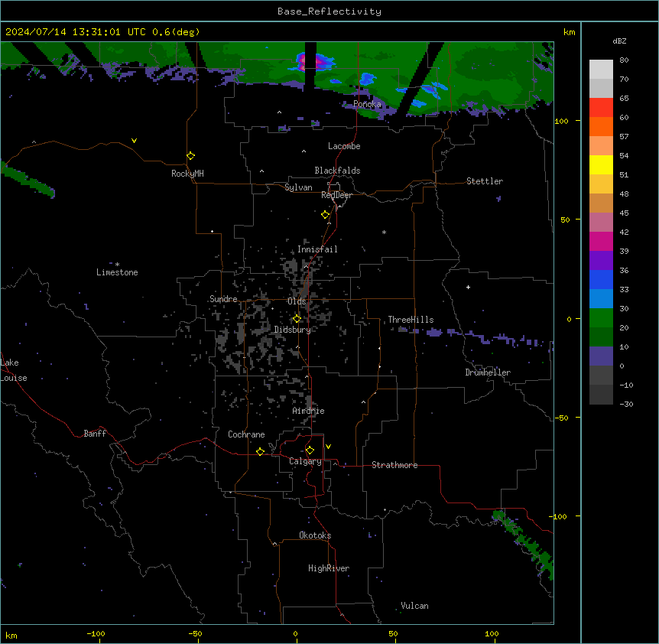659x644 pixels.
Task: Select the white-grey 70-80 dBZ swatch
Action: pos(601,70)
